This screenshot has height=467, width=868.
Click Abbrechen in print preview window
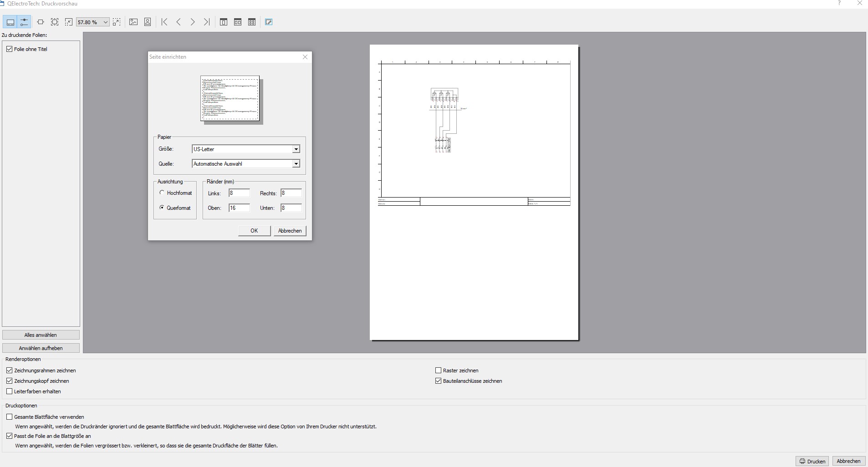coord(849,461)
